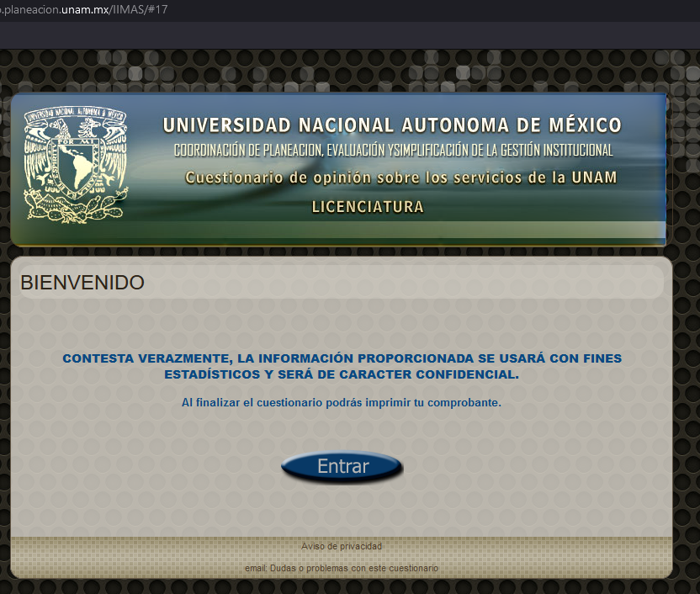Click the Entrar button
The width and height of the screenshot is (700, 594).
tap(342, 467)
